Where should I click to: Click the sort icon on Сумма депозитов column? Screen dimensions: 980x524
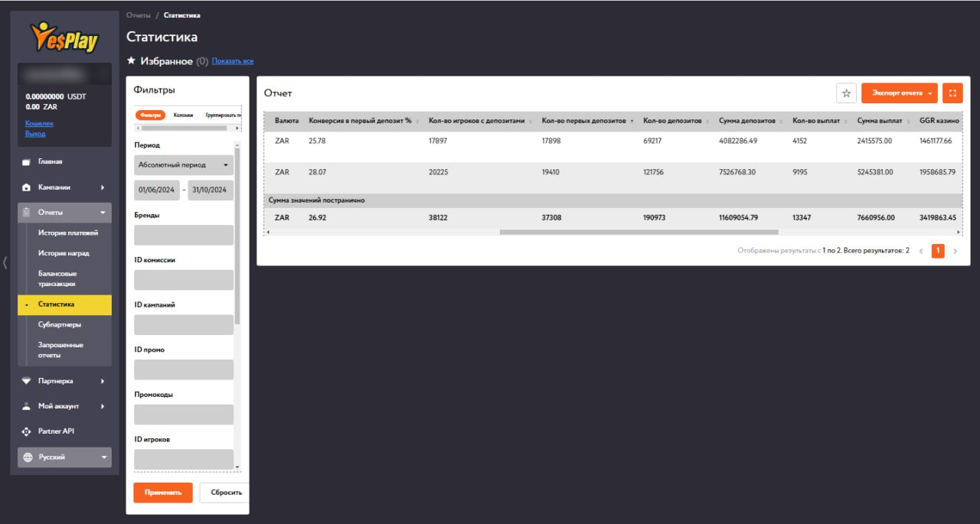click(781, 121)
